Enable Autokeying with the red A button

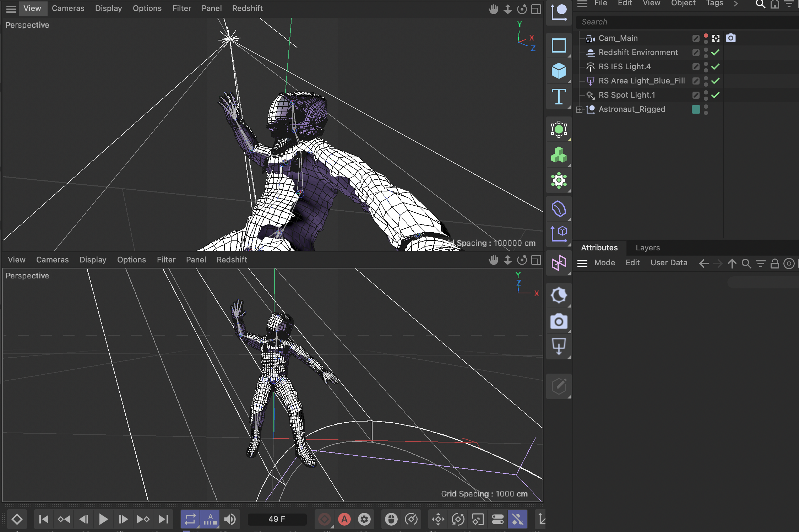[344, 519]
